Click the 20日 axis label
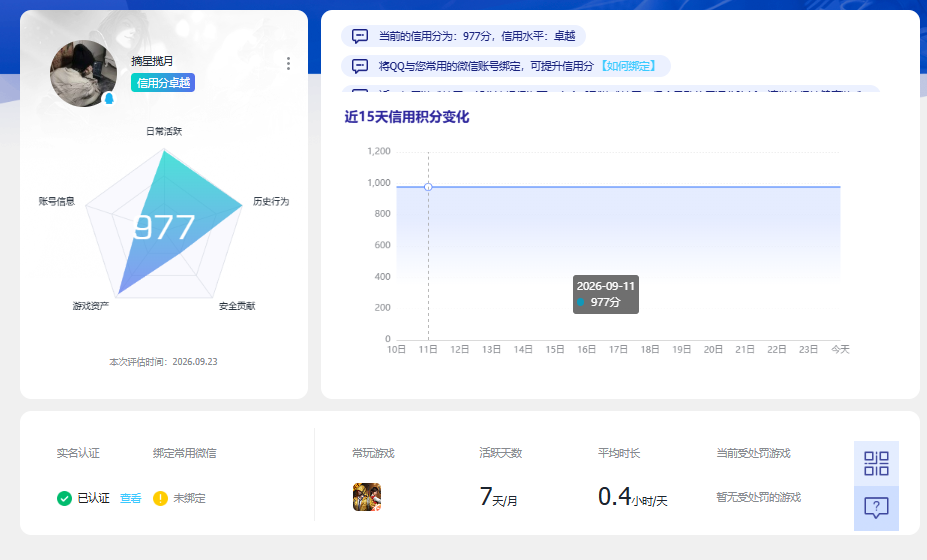Image resolution: width=927 pixels, height=560 pixels. point(713,349)
